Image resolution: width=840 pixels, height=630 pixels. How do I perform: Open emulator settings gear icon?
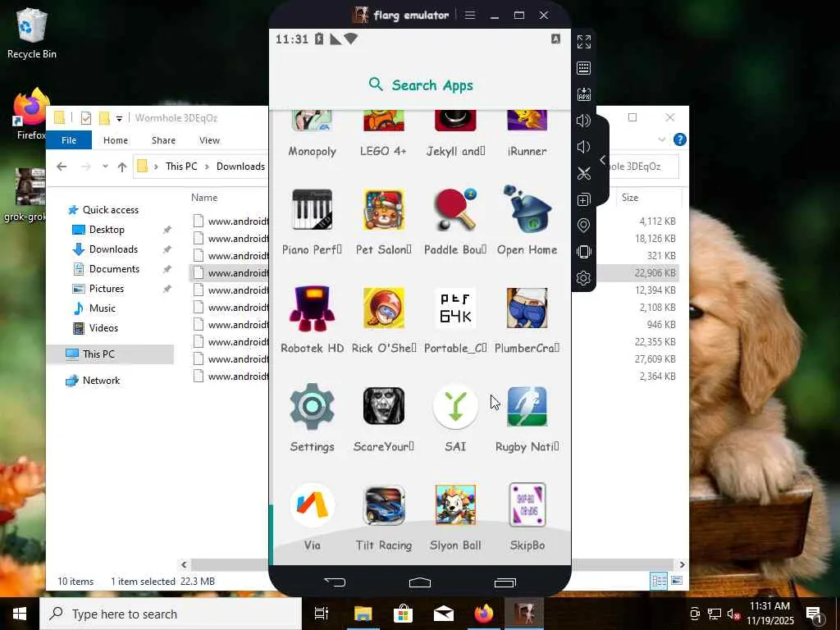click(x=584, y=278)
